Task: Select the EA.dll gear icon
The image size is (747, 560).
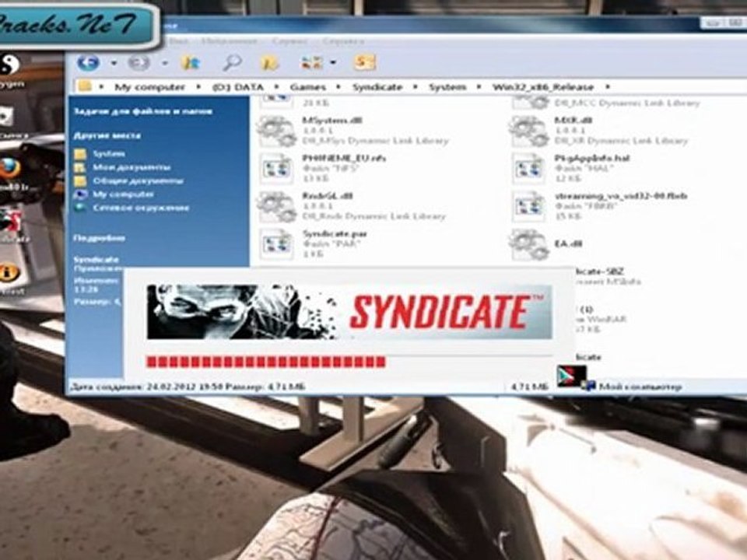Action: click(528, 244)
